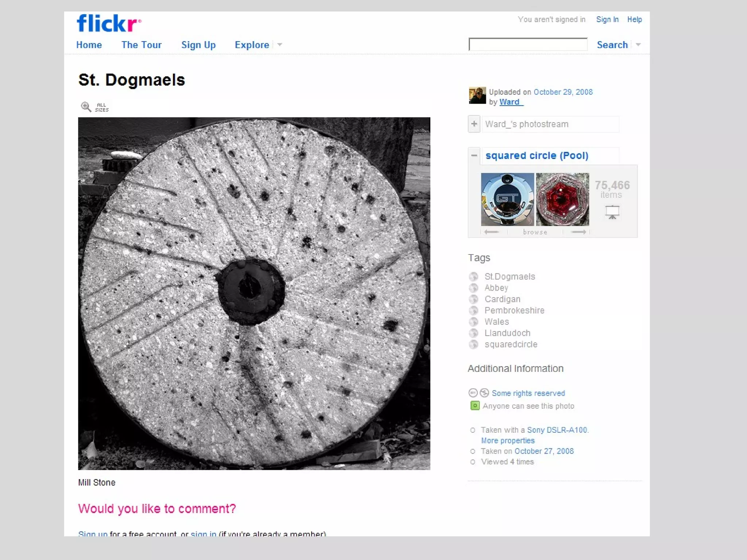Open the Sony DSLR-A100 camera link

[557, 430]
